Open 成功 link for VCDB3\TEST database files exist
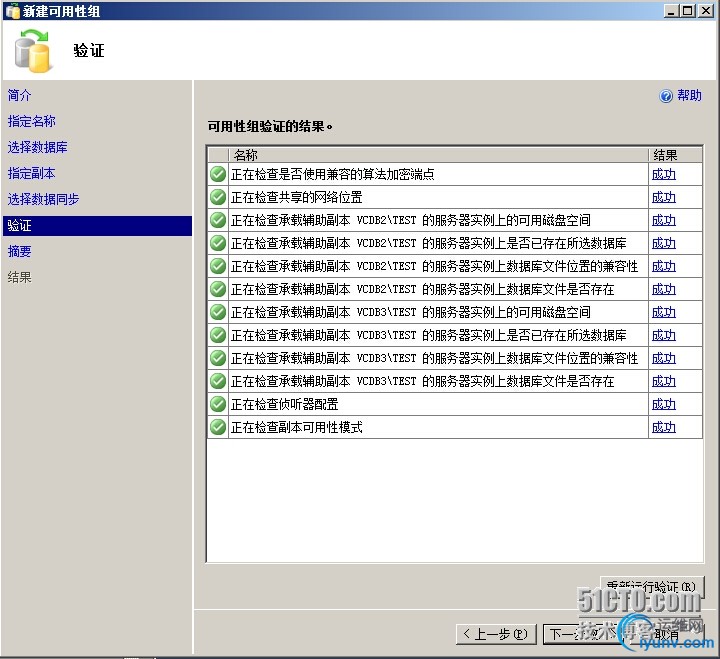 point(664,381)
